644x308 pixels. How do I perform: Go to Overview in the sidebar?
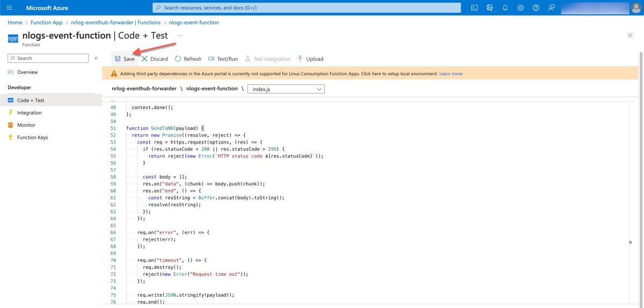click(27, 72)
